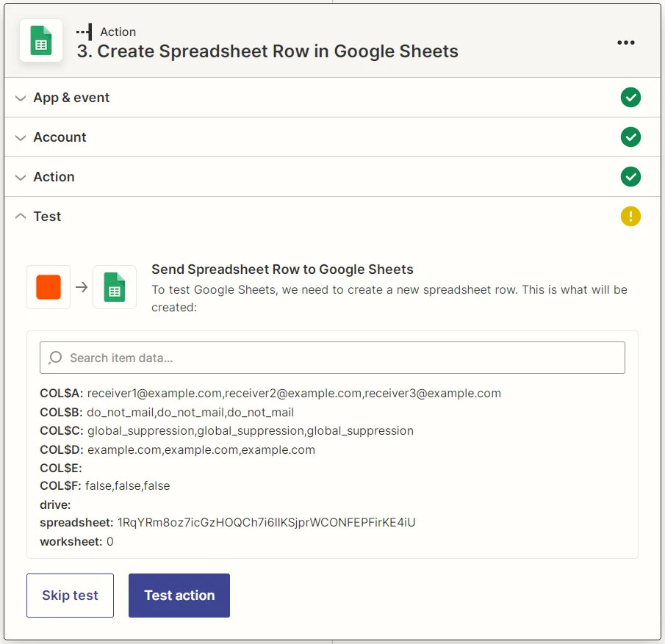Open the three-dot step options menu

tap(626, 42)
